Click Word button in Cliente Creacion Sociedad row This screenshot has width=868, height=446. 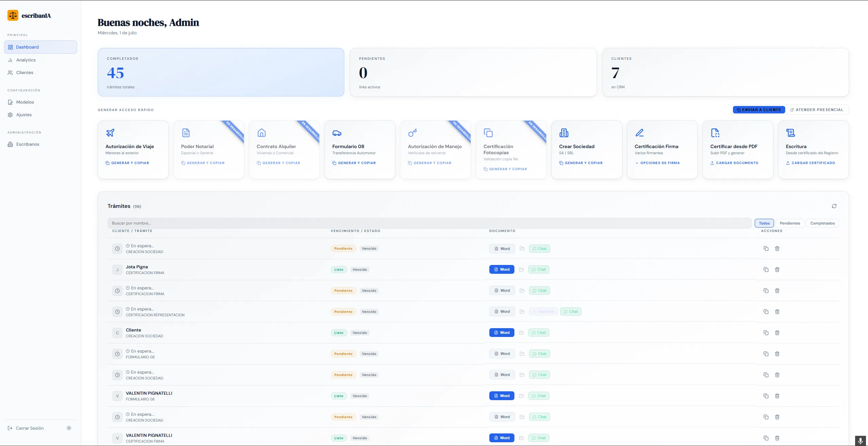coord(502,333)
